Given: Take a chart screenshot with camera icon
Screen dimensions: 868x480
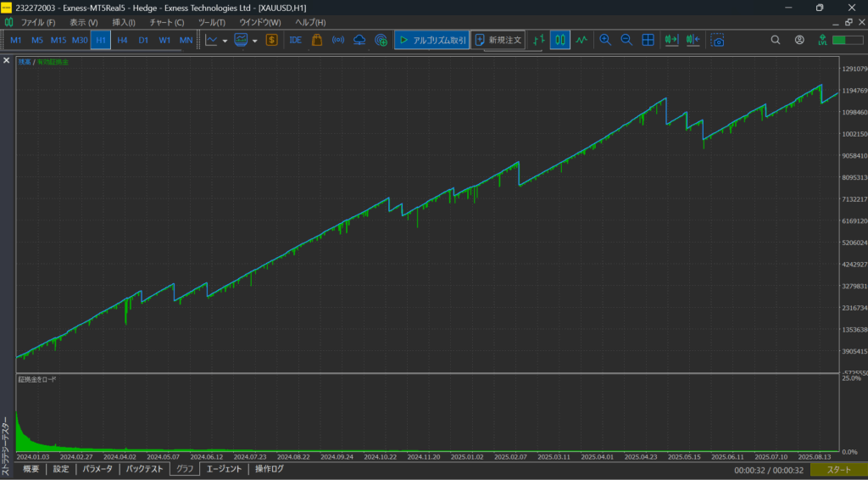Looking at the screenshot, I should click(x=718, y=40).
